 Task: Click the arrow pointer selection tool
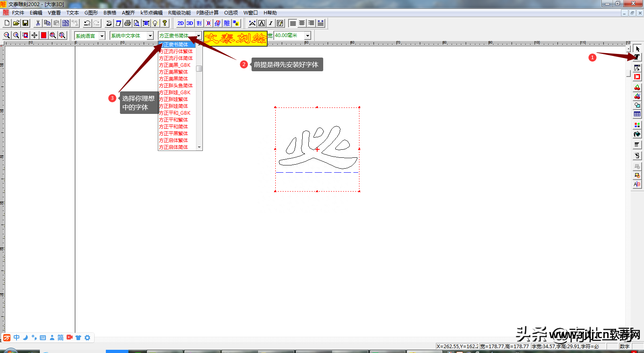coord(637,49)
